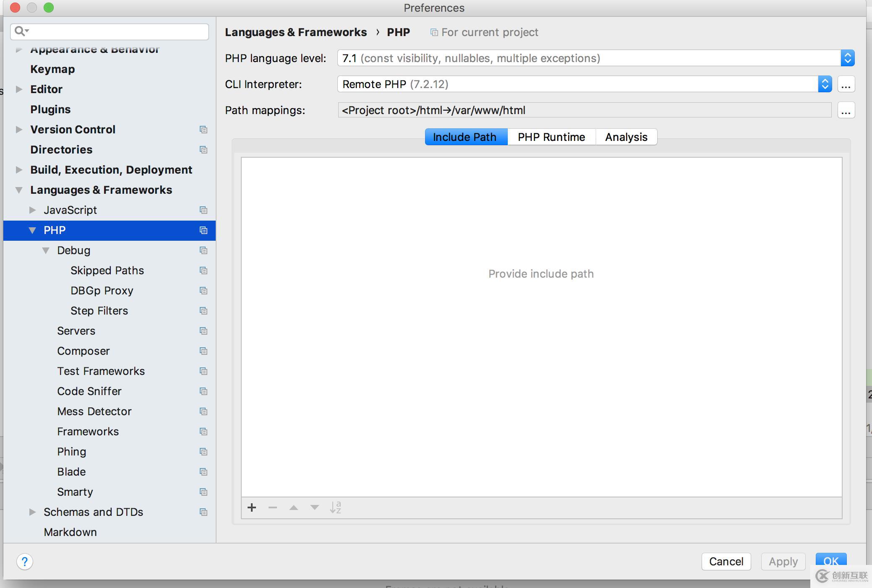Click project-level icon beside Schemas and DTDs
This screenshot has width=872, height=588.
[204, 512]
